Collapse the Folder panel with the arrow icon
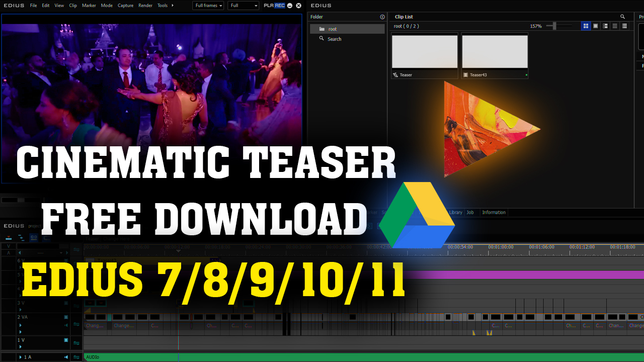 point(382,17)
